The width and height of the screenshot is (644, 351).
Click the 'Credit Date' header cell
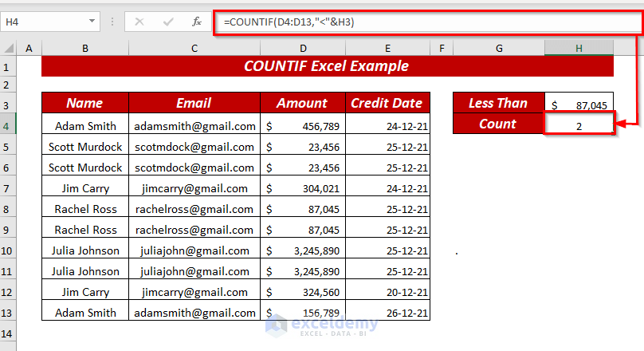[387, 103]
